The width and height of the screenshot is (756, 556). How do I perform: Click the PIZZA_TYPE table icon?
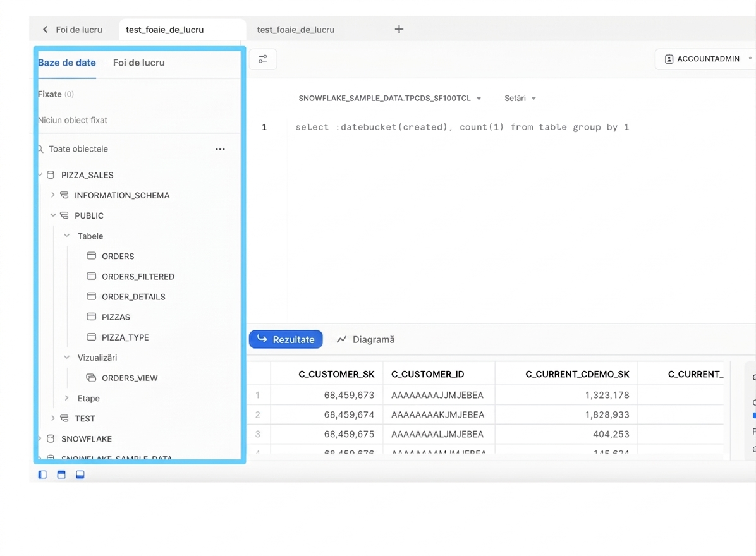coord(91,337)
